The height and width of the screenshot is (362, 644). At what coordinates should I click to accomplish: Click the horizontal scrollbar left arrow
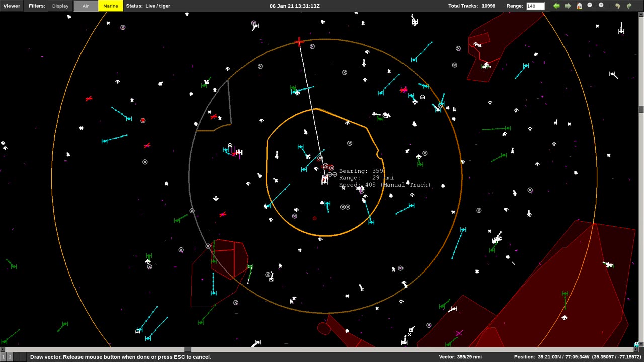3,349
